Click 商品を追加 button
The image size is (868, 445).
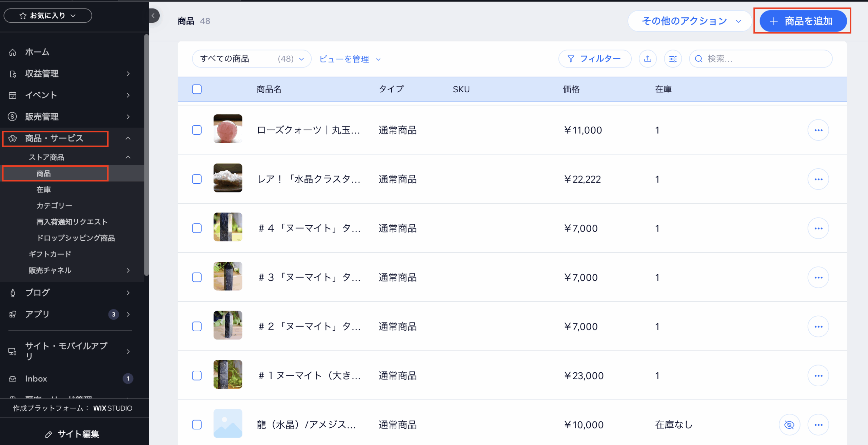point(803,21)
